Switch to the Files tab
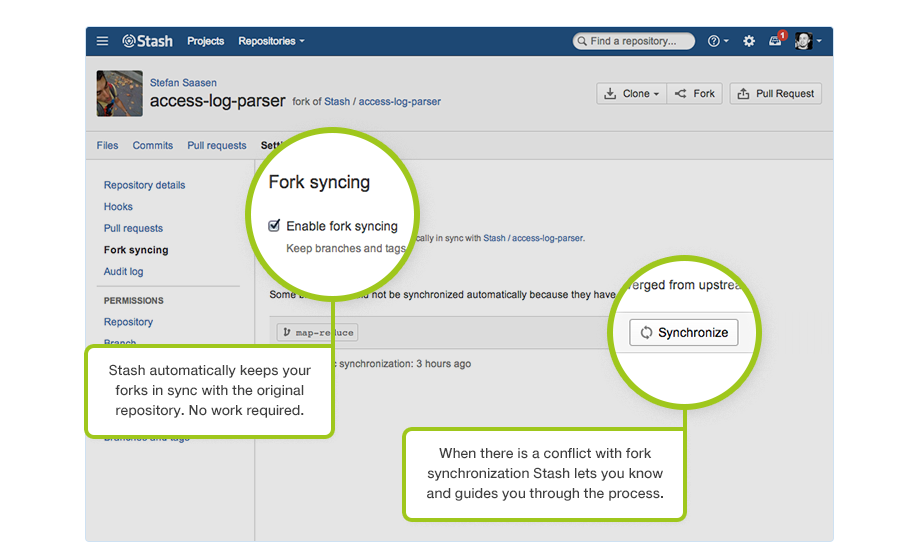The height and width of the screenshot is (542, 920). [107, 145]
